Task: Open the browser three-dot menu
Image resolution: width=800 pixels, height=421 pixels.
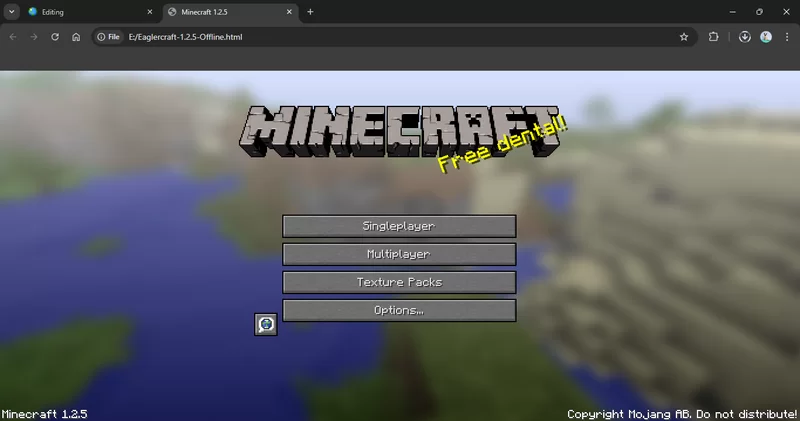Action: 787,37
